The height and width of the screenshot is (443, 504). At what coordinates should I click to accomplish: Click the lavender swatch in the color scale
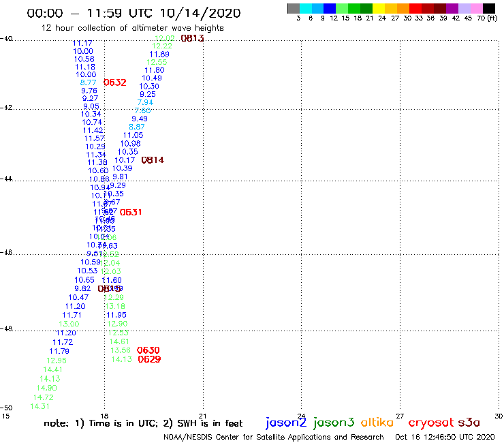click(x=464, y=8)
